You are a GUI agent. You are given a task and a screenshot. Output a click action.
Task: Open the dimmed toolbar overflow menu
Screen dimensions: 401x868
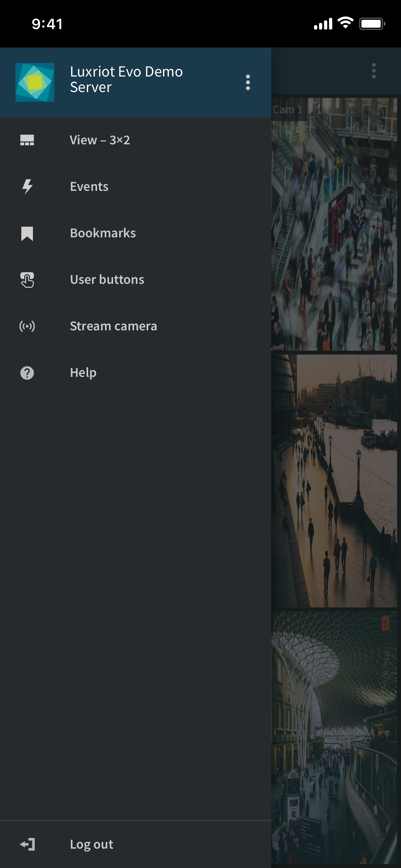(373, 71)
